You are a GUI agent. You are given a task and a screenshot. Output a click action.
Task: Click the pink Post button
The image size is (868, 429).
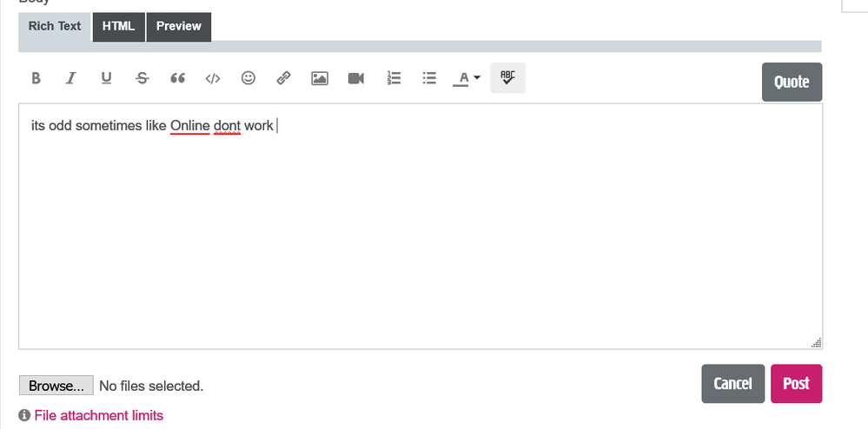796,384
